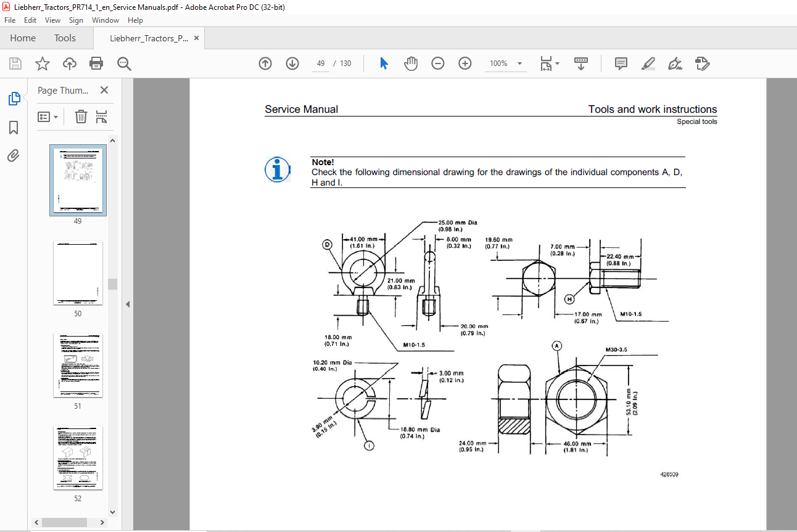This screenshot has height=532, width=797.
Task: Click the 'Special tools' subheading text
Action: (697, 121)
